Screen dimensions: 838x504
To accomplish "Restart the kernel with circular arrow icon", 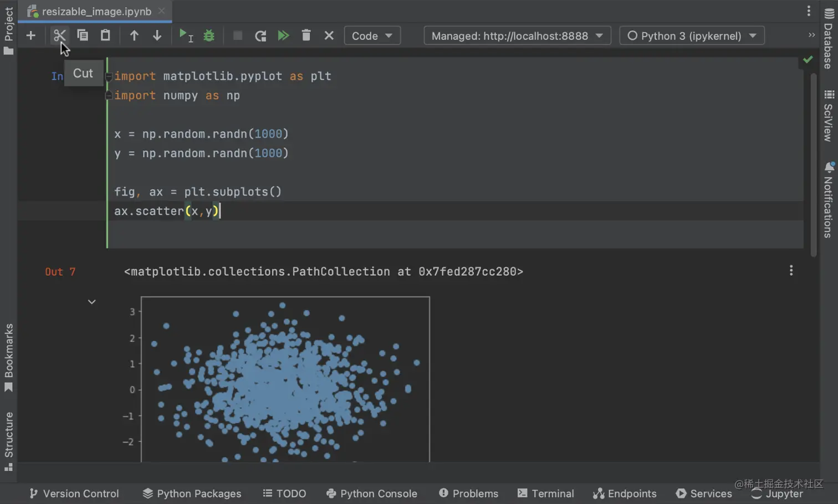I will 260,35.
